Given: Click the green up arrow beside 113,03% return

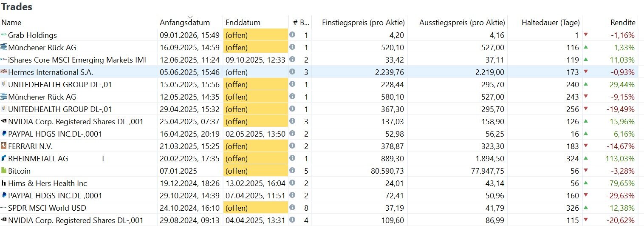Looking at the screenshot, I should (x=586, y=158).
